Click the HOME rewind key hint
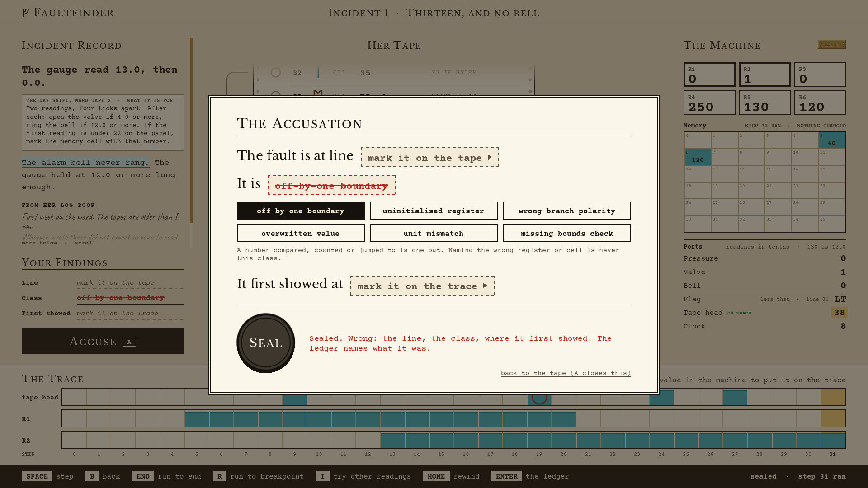 (x=451, y=476)
